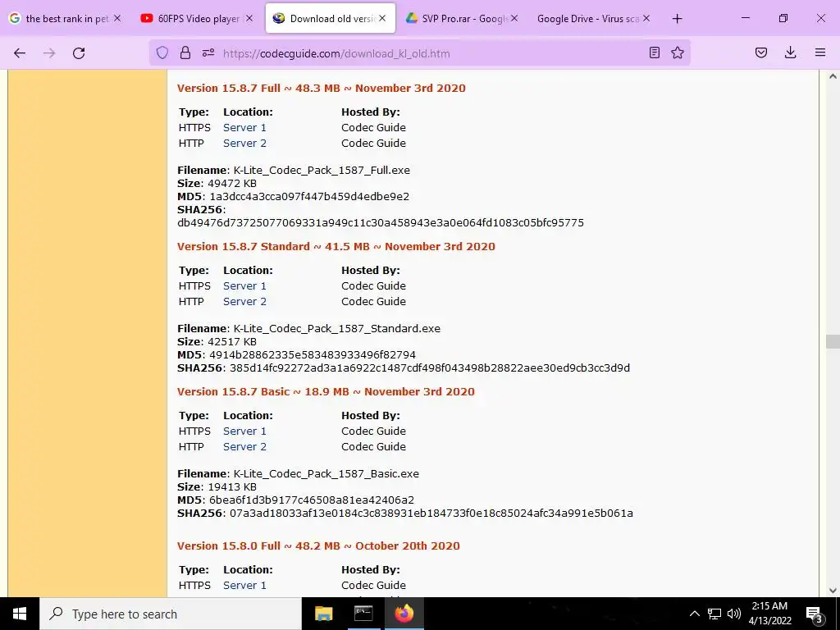Click filename K-Lite_Codec_Pack_1587_Full.exe
The width and height of the screenshot is (840, 630).
point(322,170)
